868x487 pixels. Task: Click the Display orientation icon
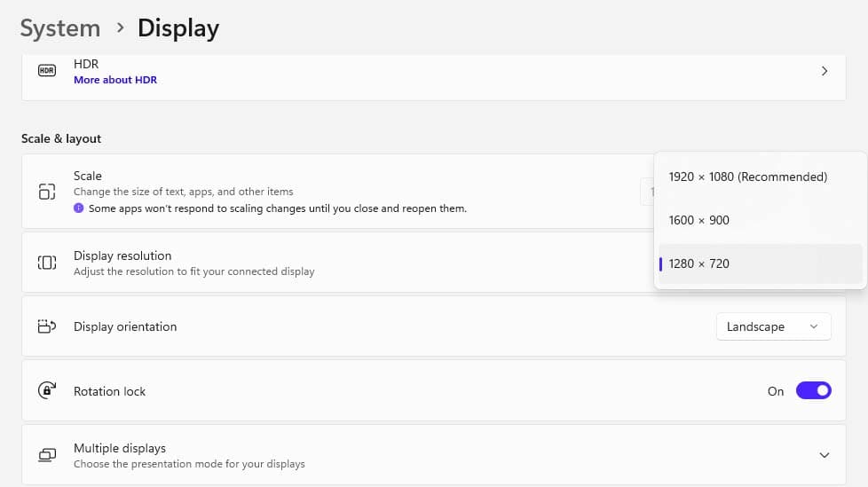[x=47, y=326]
